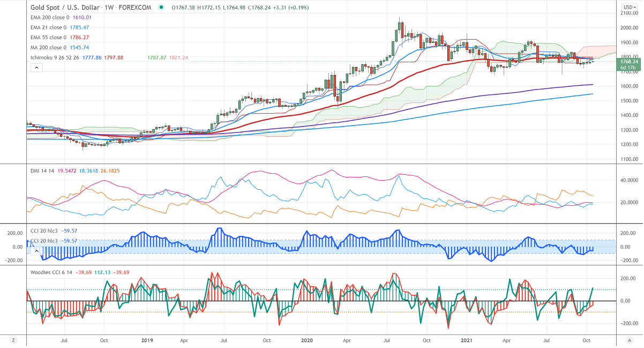Click the Ichimoku value 1797.88
644x348 pixels.
click(x=114, y=57)
